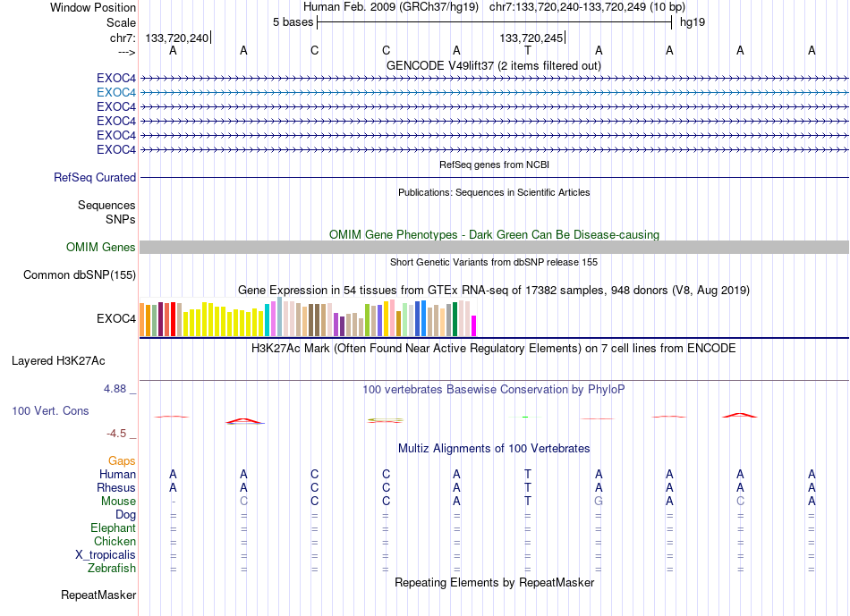Viewport: 850px width, 616px height.
Task: Click the H3K27Ac Mark ENCODE track title
Action: 493,348
